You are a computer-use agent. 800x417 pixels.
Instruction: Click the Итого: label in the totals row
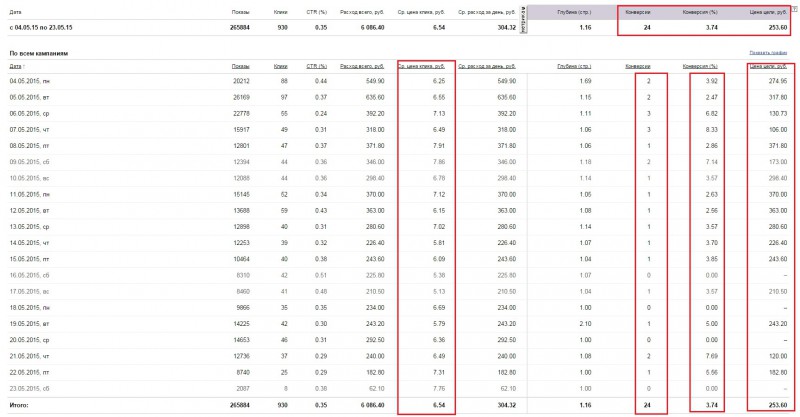point(19,405)
